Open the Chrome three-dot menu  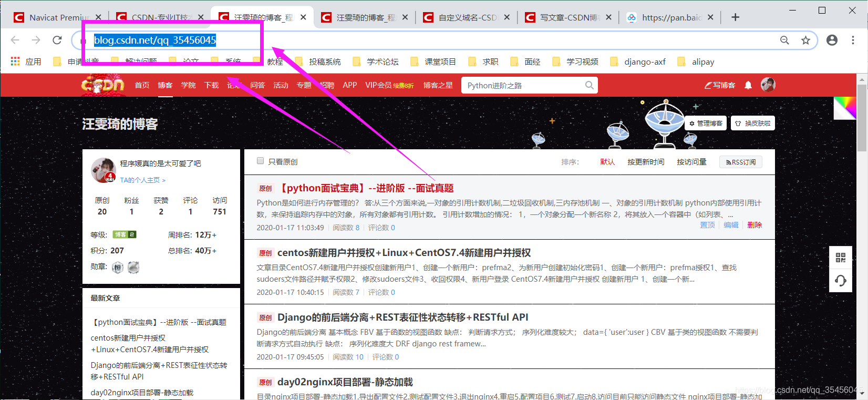[x=853, y=40]
